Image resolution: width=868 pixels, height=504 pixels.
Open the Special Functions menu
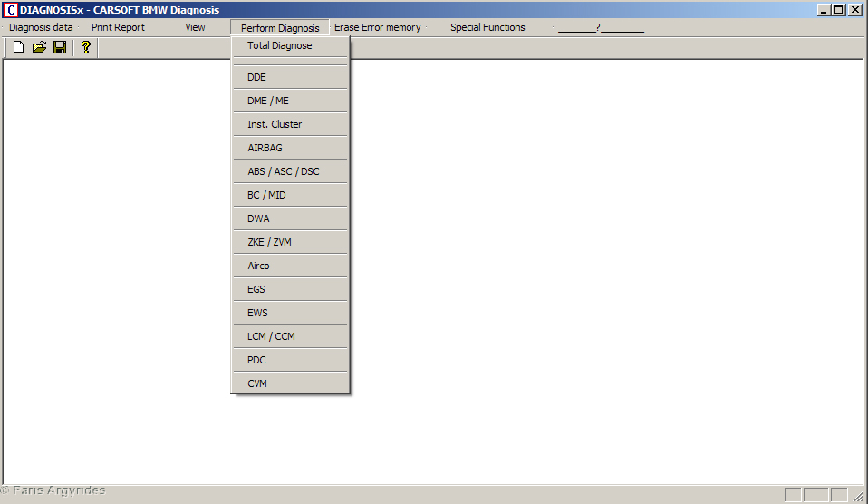[x=487, y=27]
